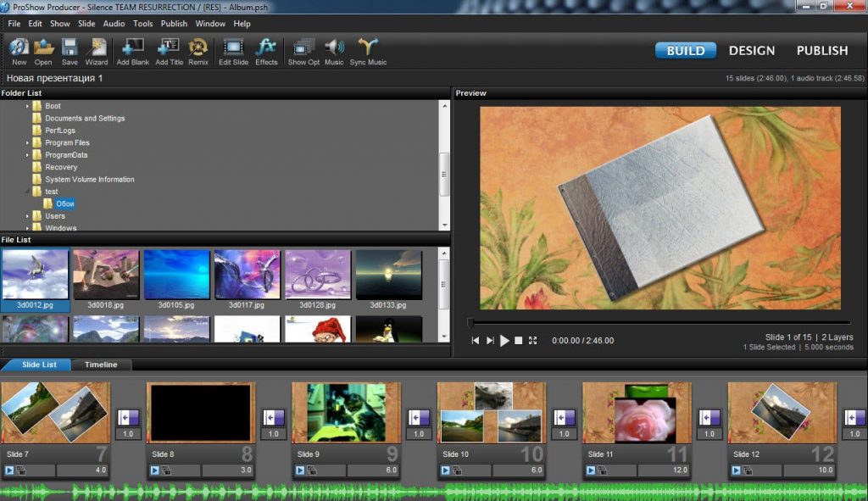Screen dimensions: 868x501
Task: Open the Audio menu
Action: (114, 24)
